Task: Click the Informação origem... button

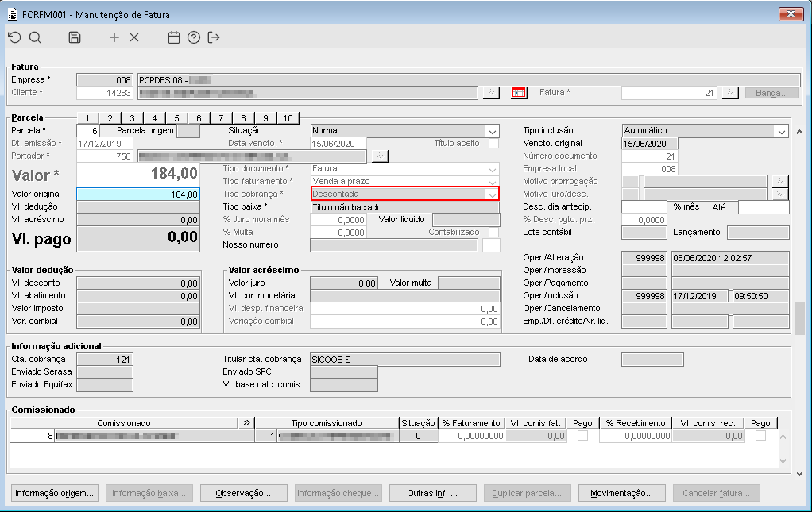Action: [x=54, y=493]
